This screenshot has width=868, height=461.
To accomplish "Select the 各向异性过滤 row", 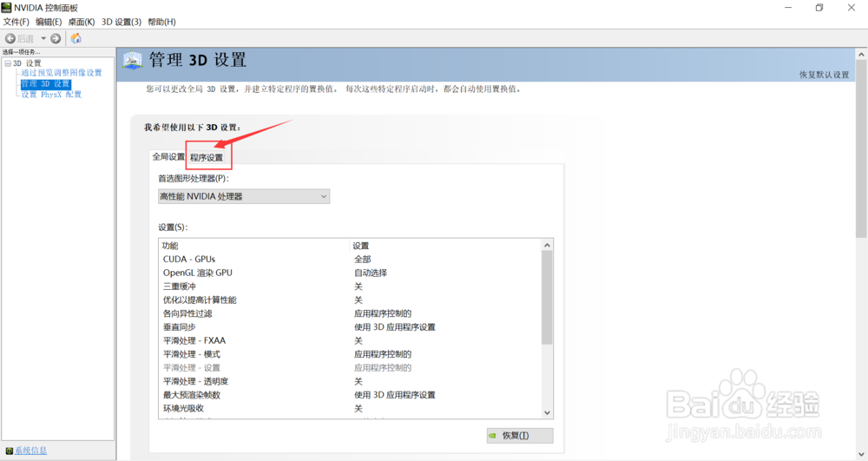I will pyautogui.click(x=350, y=313).
